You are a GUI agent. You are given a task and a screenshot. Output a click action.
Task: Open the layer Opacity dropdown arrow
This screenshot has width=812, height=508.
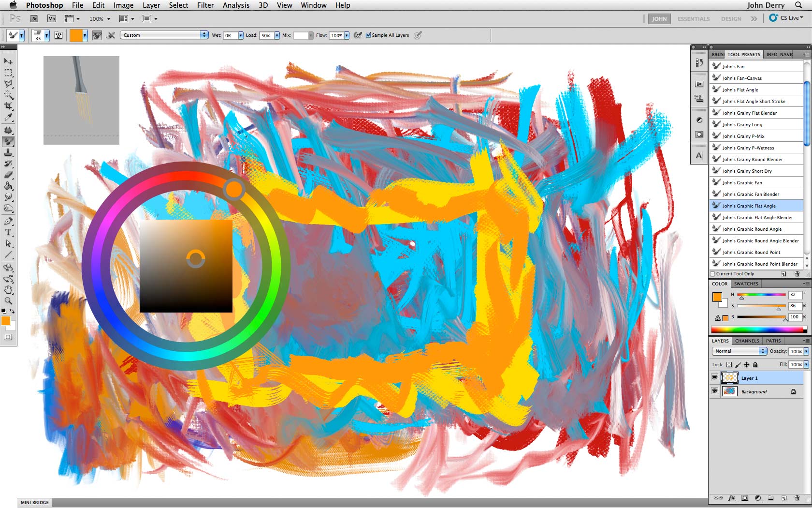(x=806, y=351)
